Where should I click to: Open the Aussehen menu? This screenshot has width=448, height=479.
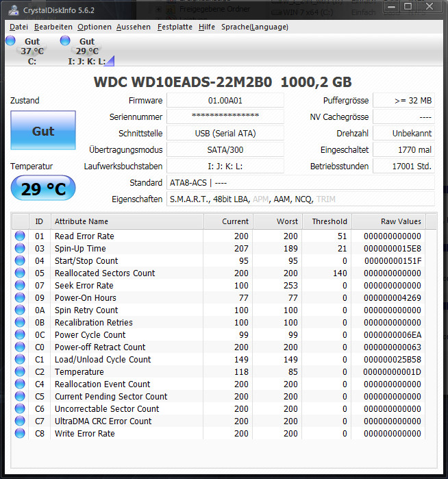pyautogui.click(x=134, y=27)
